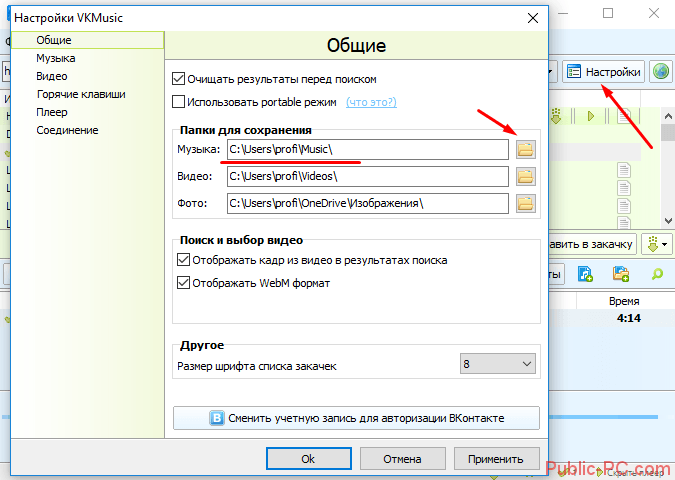Click the add folder icon in the main window
Image resolution: width=675 pixels, height=480 pixels.
tap(621, 273)
